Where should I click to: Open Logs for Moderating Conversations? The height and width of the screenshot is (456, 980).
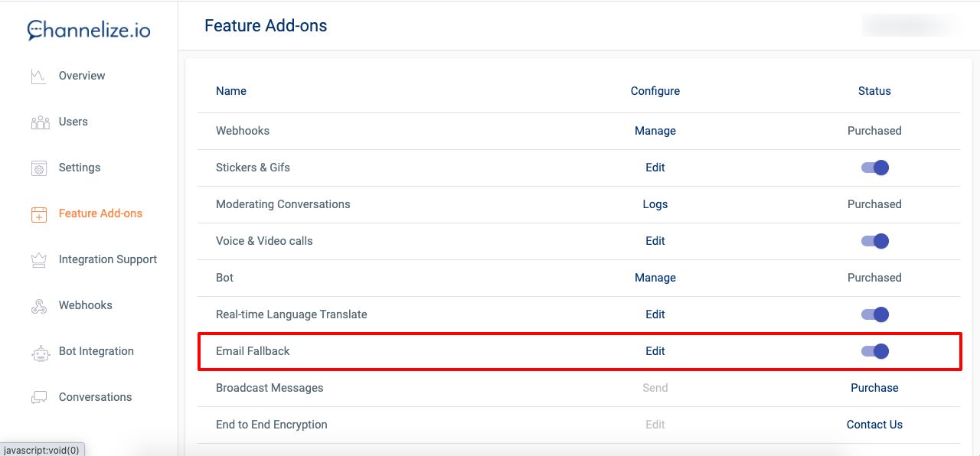click(655, 204)
